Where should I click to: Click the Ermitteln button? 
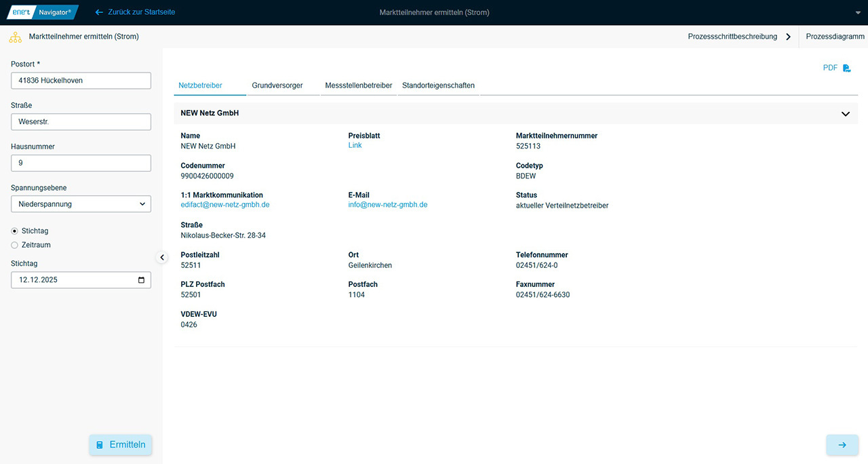coord(121,445)
